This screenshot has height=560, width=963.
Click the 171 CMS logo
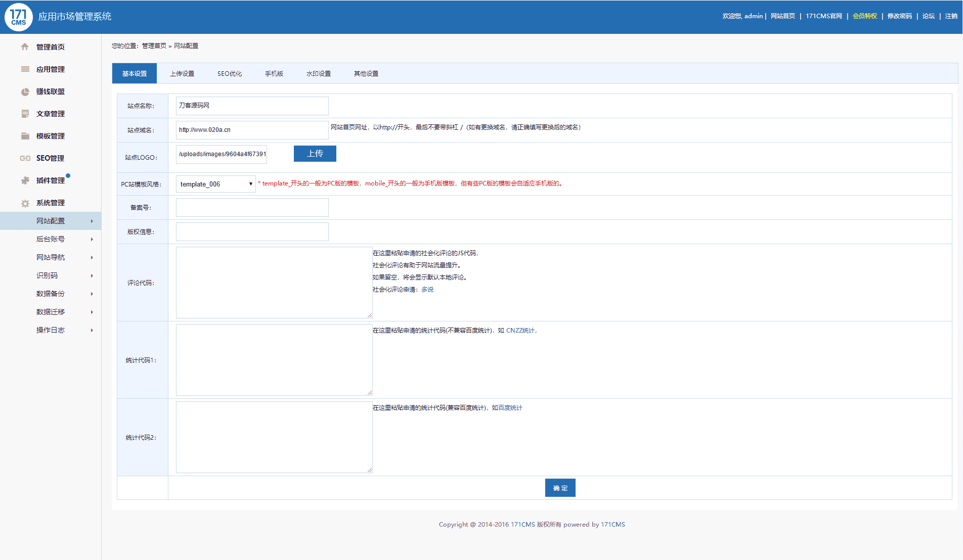(x=19, y=17)
